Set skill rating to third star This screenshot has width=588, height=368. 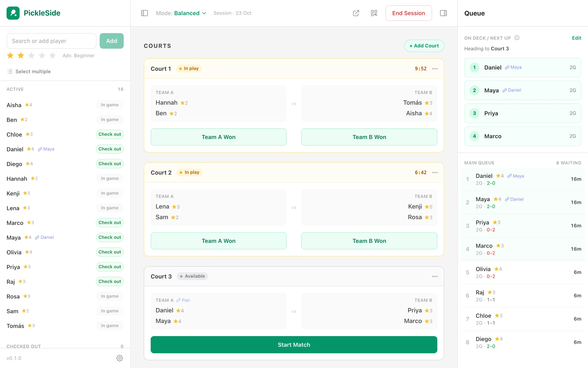[31, 56]
